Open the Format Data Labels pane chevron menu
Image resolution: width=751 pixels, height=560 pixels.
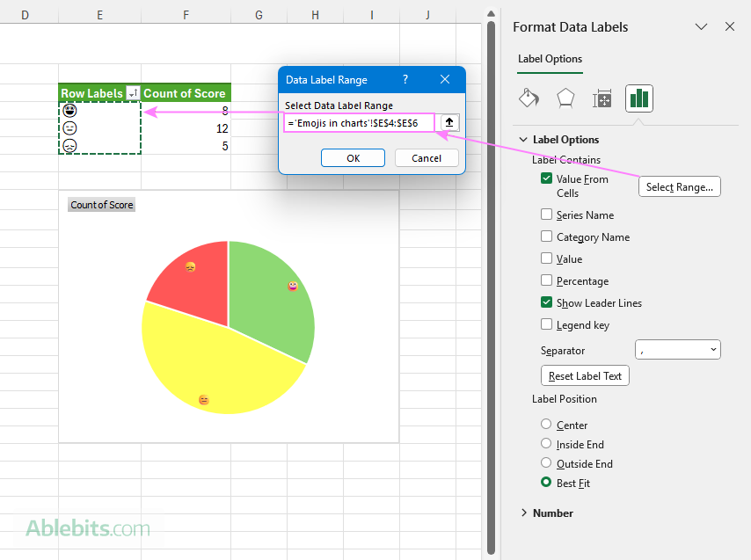701,27
